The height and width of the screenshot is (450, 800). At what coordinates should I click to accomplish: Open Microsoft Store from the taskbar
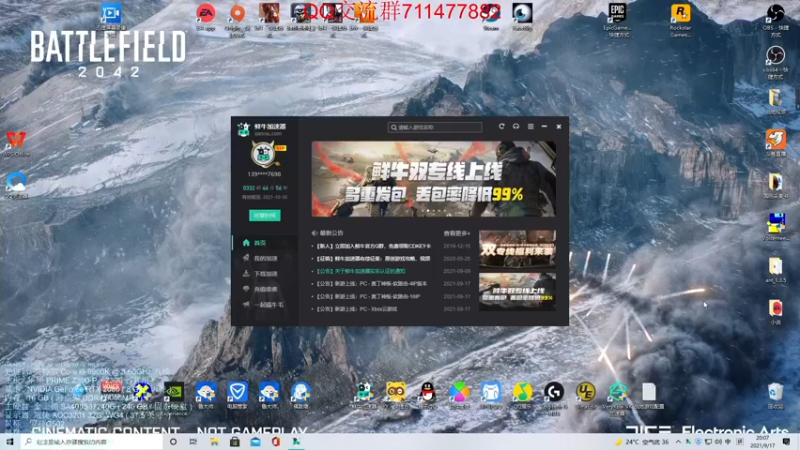[235, 442]
